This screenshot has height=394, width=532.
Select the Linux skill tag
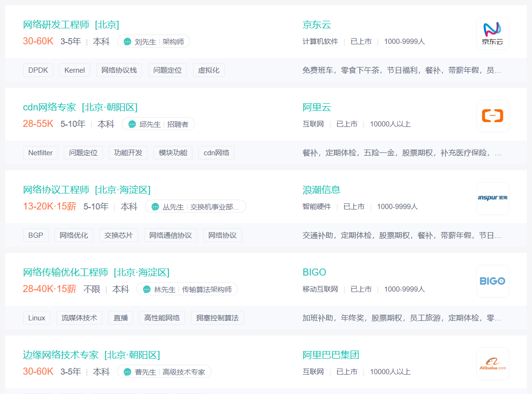click(x=36, y=318)
